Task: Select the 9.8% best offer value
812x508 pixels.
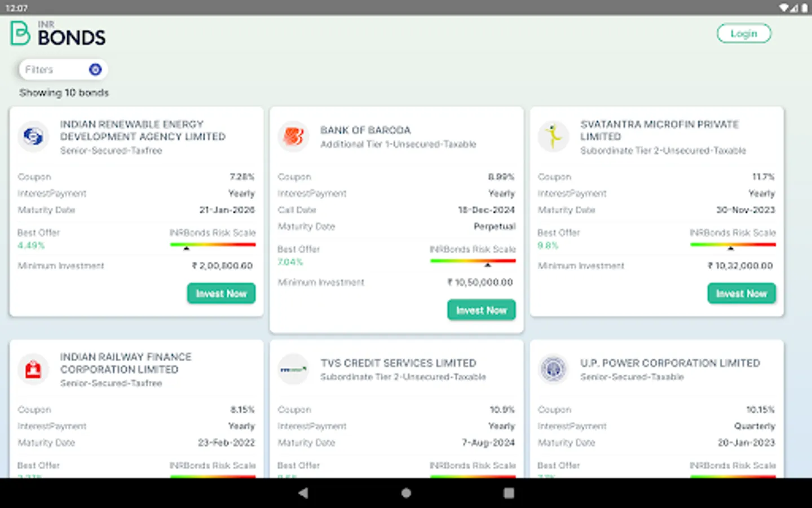Action: tap(548, 246)
